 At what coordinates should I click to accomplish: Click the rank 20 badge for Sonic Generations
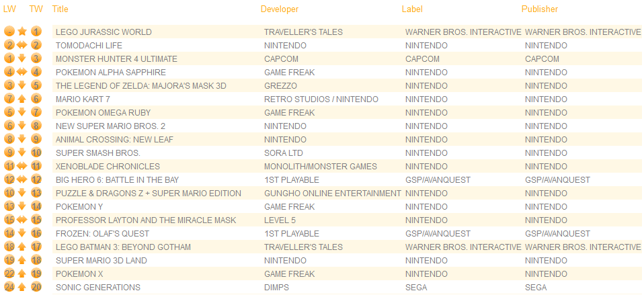point(36,287)
